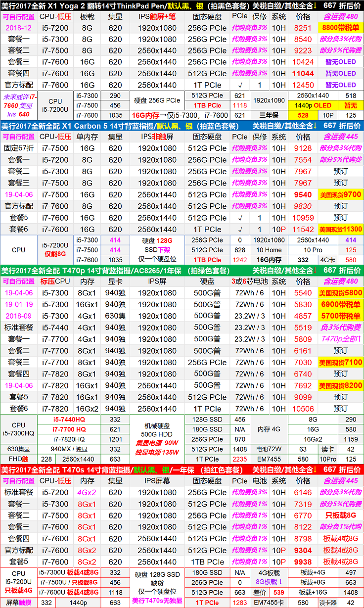The image size is (364, 608).
Task: Click the bold price "9938"
Action: pyautogui.click(x=303, y=562)
